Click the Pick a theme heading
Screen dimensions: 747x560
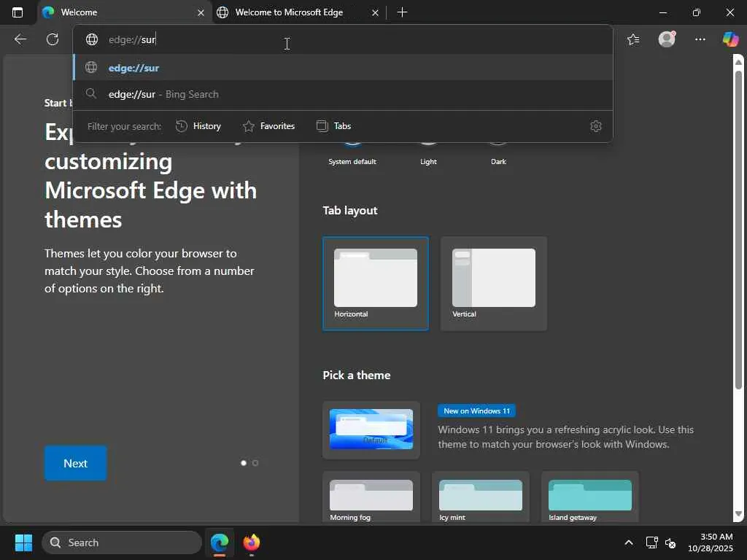(x=356, y=376)
